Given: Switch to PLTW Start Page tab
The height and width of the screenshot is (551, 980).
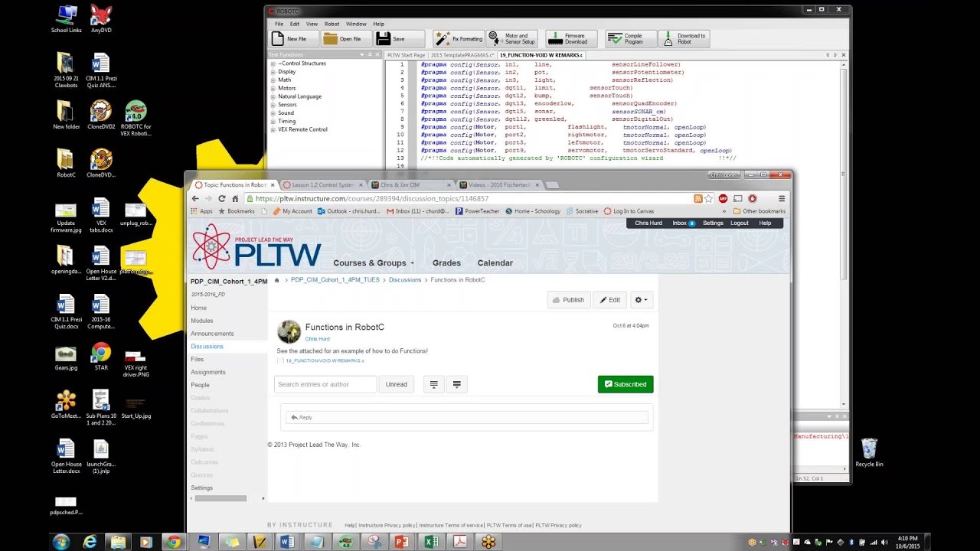Looking at the screenshot, I should coord(407,55).
